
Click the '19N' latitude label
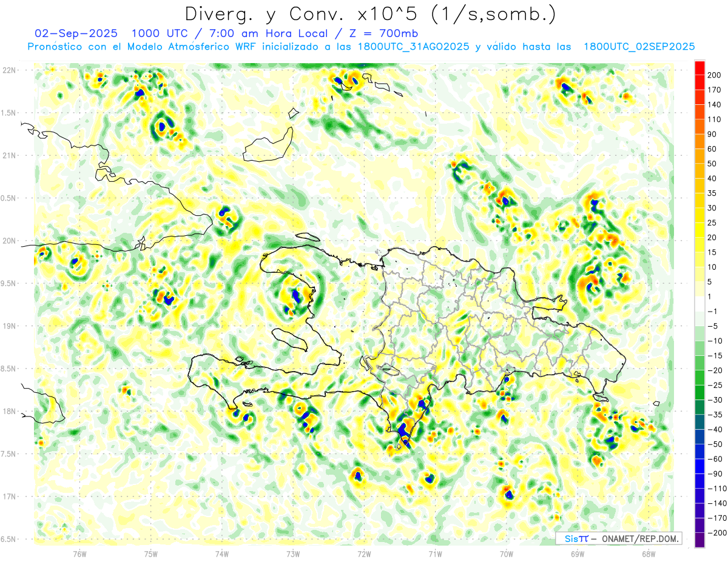[x=8, y=326]
